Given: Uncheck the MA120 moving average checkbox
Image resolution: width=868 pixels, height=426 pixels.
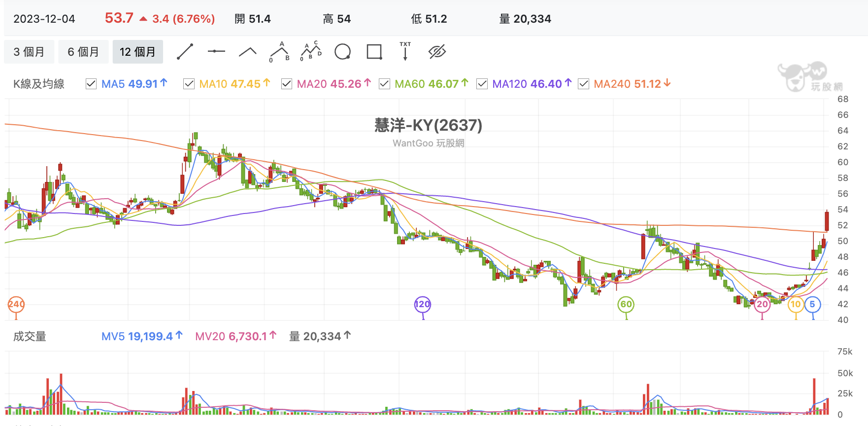Looking at the screenshot, I should 482,84.
